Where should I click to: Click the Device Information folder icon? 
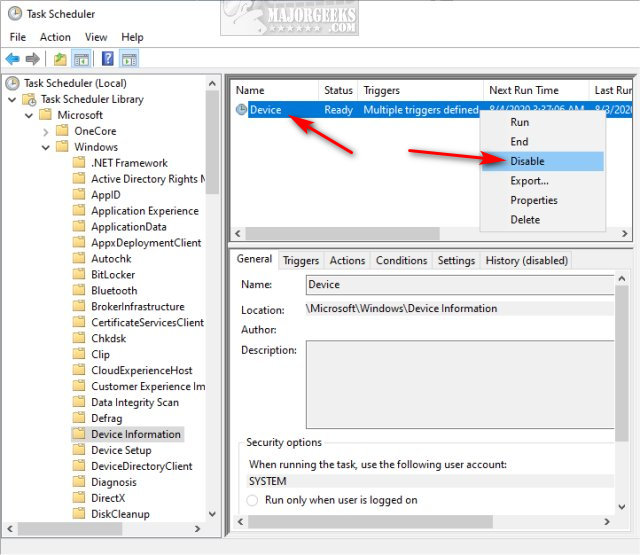tap(79, 434)
